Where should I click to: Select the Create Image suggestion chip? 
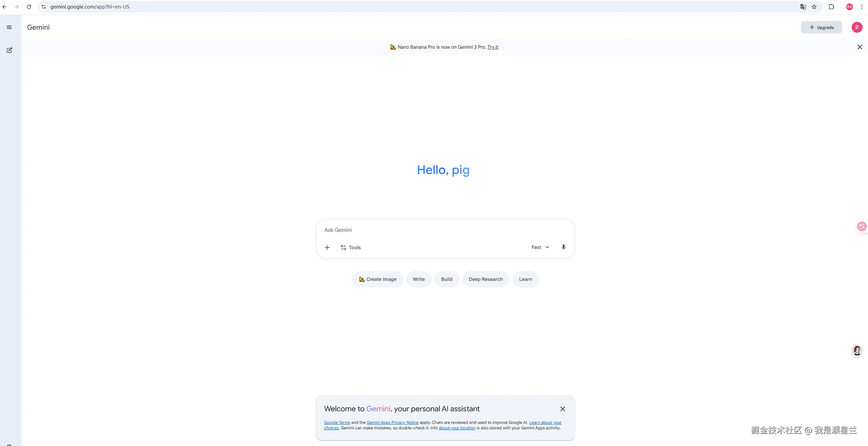[x=377, y=279]
